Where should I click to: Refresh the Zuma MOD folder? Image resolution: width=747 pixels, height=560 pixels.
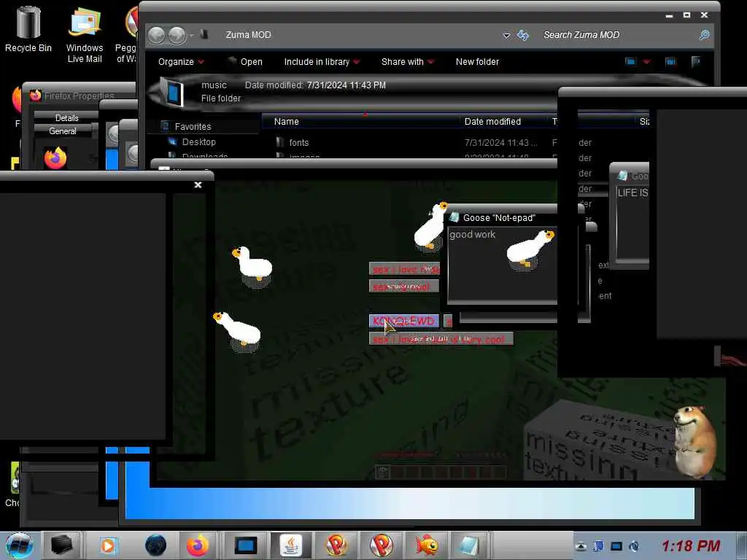(523, 35)
